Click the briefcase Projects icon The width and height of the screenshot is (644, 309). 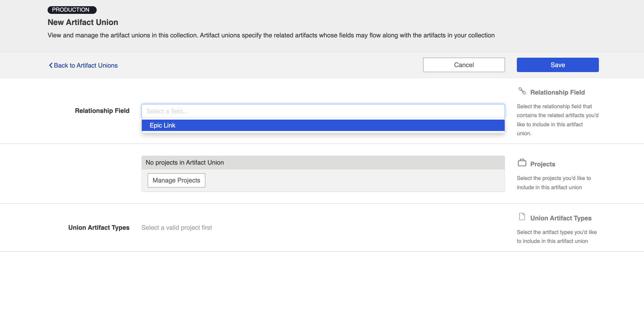tap(522, 163)
